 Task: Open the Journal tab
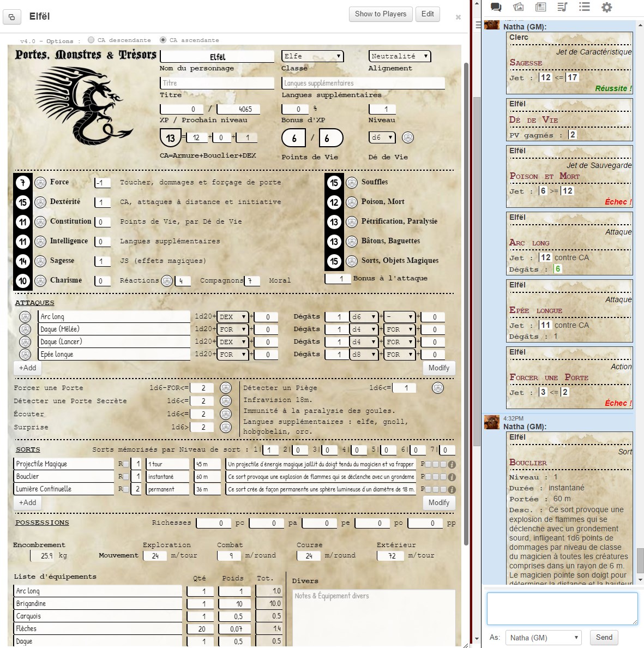[x=540, y=7]
